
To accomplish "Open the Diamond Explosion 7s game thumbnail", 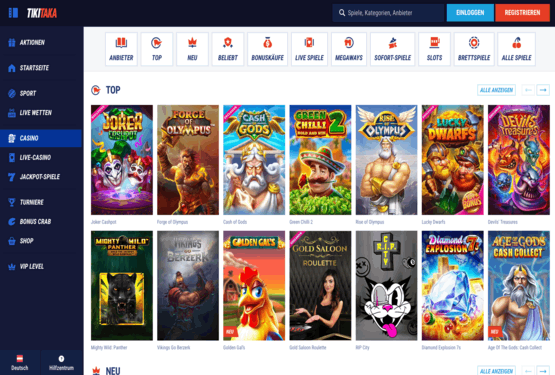I will [453, 286].
